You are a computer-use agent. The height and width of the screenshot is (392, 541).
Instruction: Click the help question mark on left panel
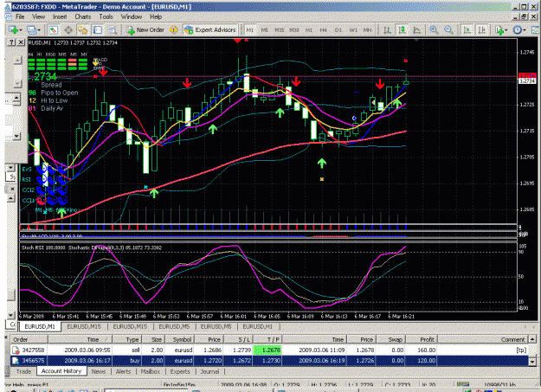(x=12, y=42)
